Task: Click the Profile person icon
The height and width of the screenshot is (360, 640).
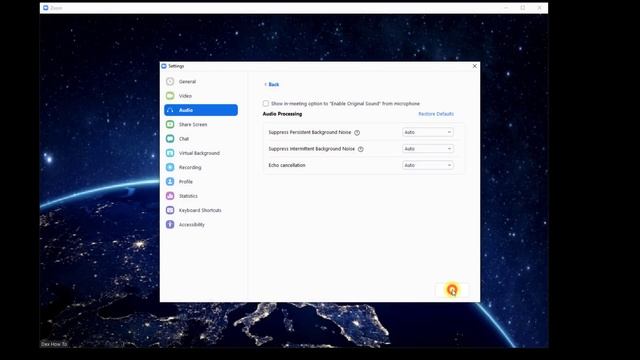Action: (x=170, y=182)
